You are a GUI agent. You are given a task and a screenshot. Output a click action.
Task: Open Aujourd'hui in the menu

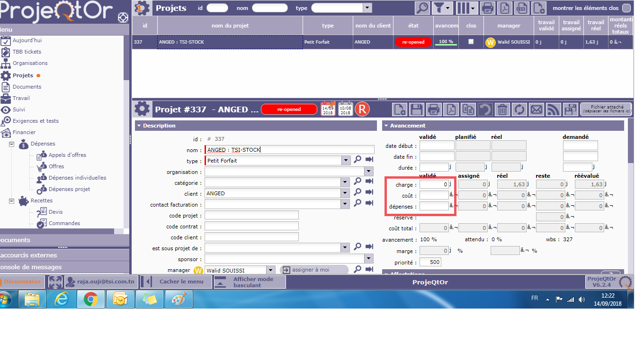27,40
